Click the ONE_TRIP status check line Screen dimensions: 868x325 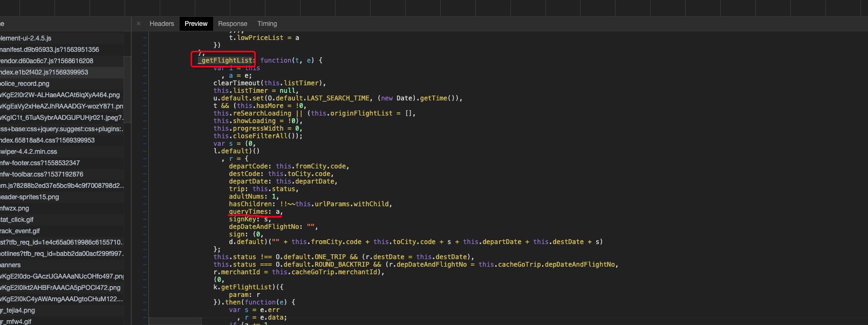pos(344,257)
